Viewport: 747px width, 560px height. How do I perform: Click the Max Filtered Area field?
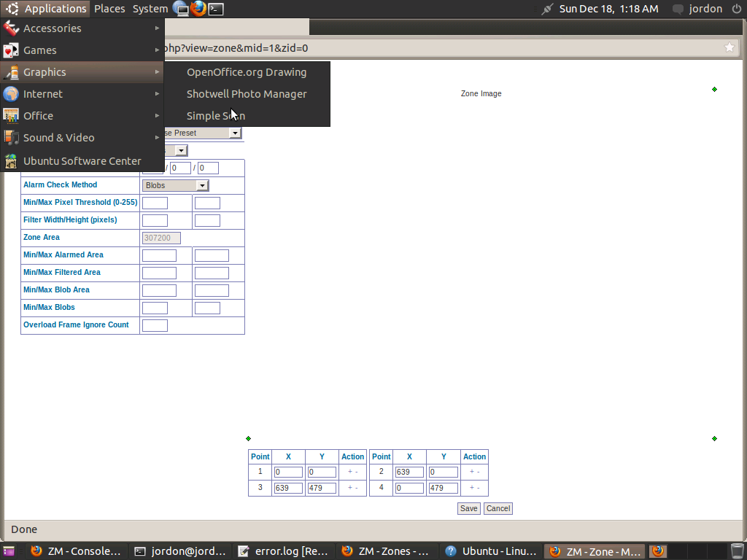(x=212, y=273)
